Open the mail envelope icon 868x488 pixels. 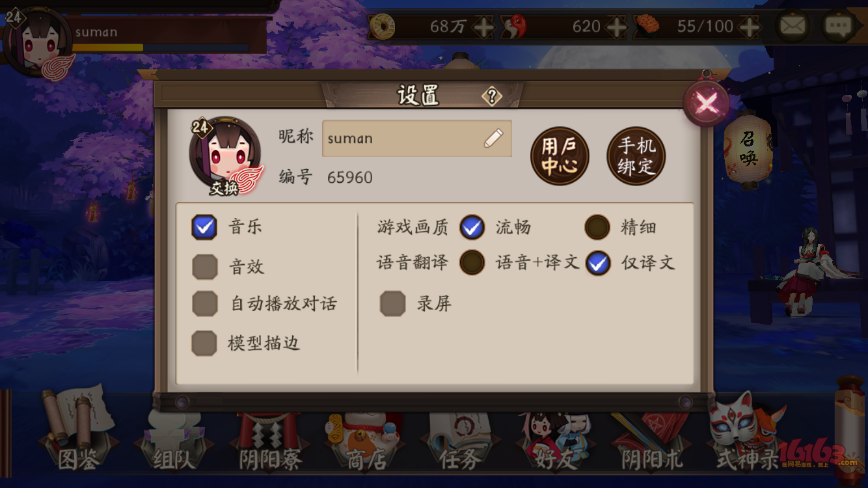793,27
